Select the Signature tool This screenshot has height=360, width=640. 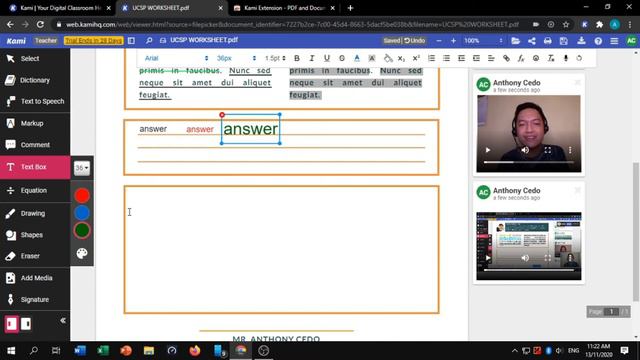(x=35, y=300)
